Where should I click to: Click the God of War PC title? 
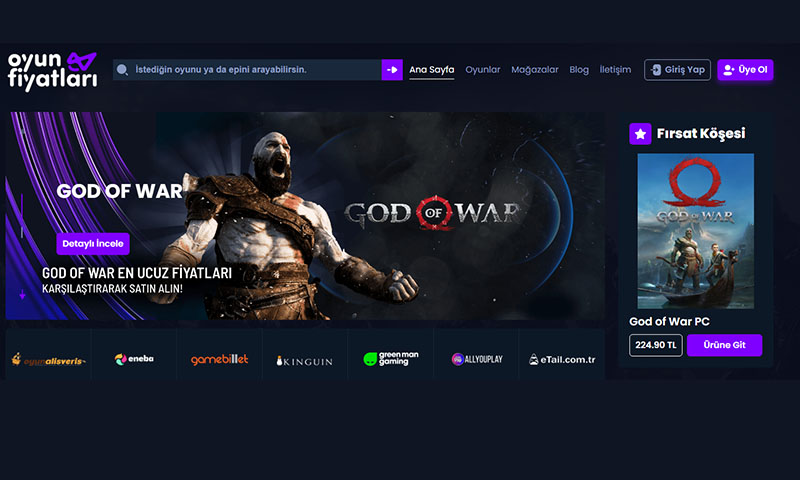[x=669, y=321]
